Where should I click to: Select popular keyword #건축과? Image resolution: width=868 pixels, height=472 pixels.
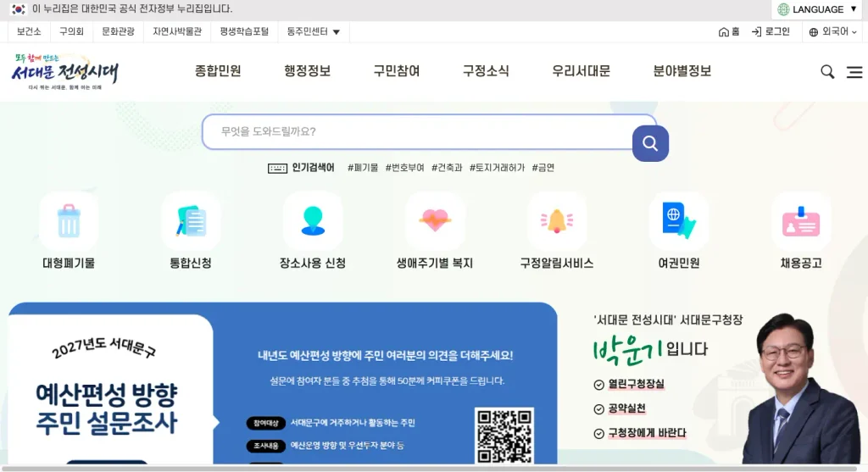coord(447,168)
